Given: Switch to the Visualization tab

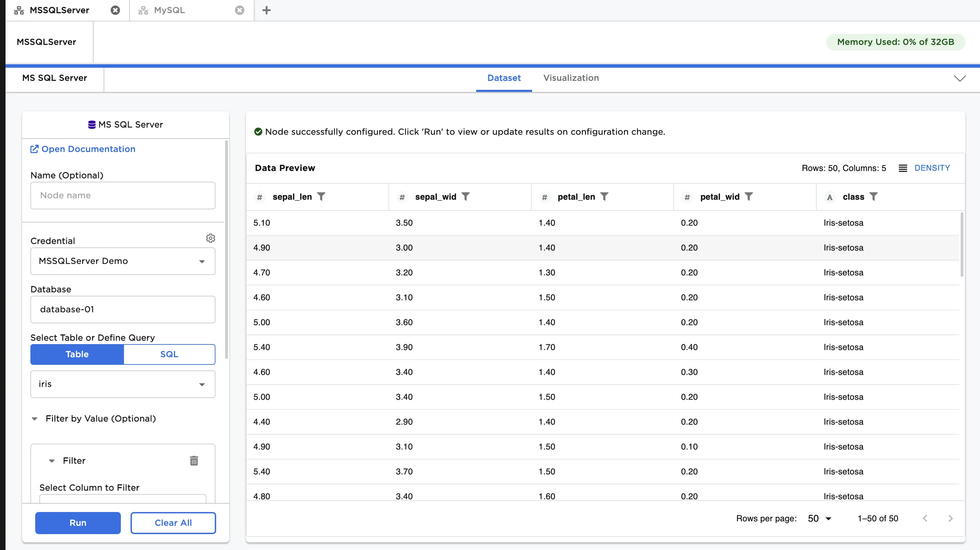Looking at the screenshot, I should (571, 78).
